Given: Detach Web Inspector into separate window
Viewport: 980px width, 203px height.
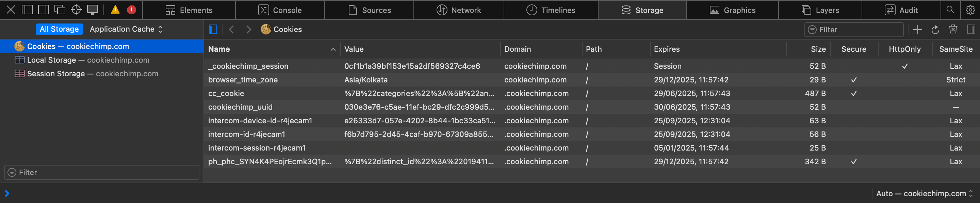Looking at the screenshot, I should click(60, 10).
